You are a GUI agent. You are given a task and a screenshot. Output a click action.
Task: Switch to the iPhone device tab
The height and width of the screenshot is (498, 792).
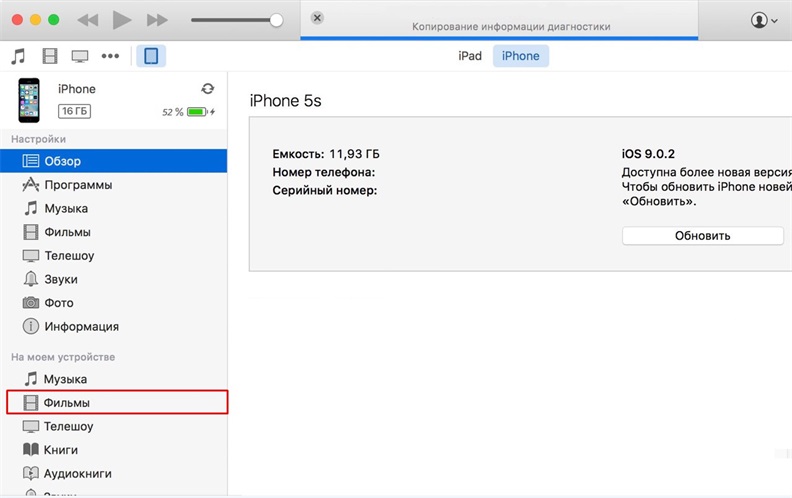521,56
